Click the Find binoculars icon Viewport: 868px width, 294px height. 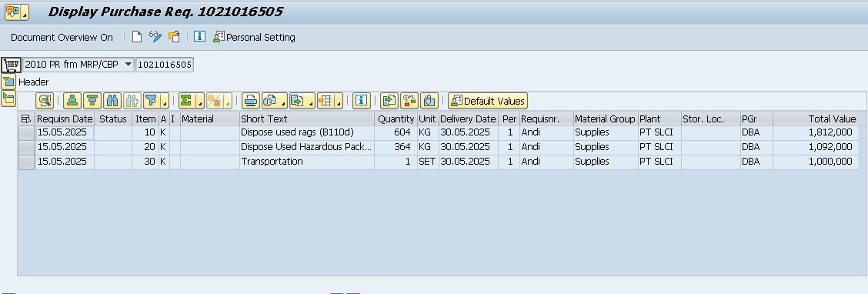(x=112, y=101)
